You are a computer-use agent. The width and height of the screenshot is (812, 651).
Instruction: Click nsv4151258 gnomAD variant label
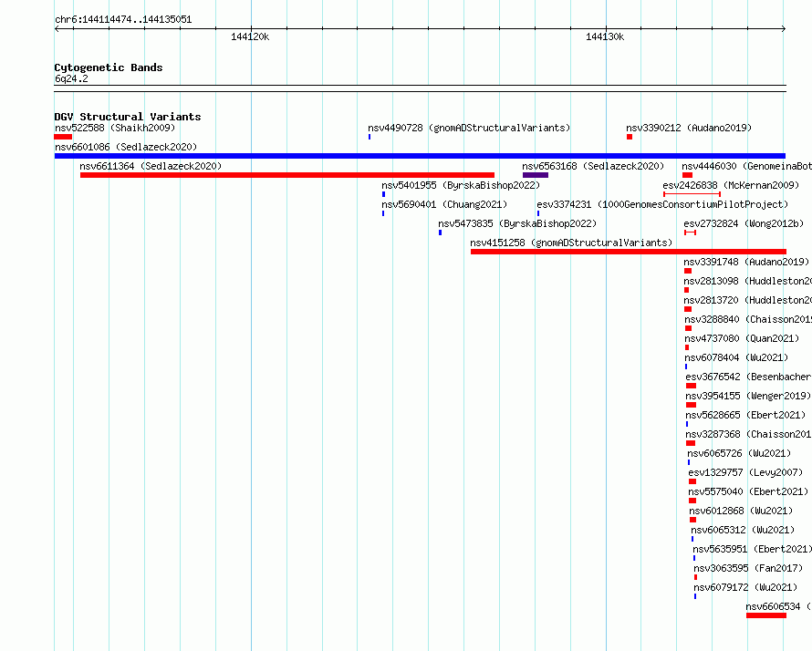tap(571, 243)
